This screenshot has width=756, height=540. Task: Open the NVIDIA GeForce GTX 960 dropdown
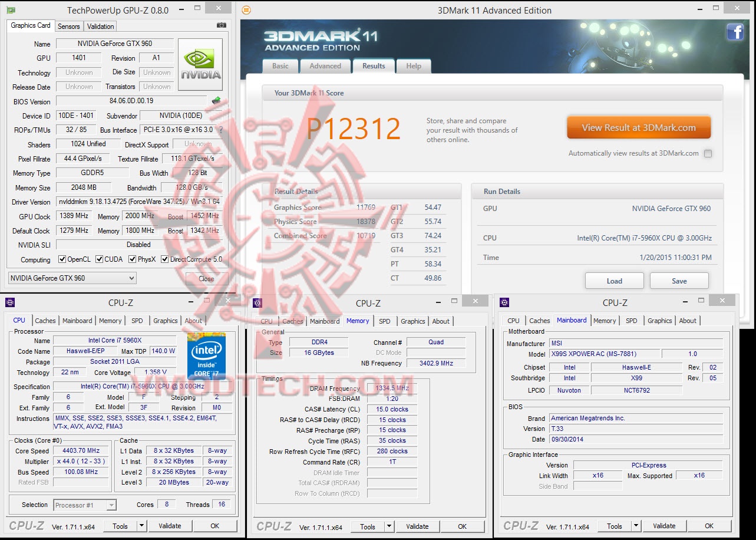(x=72, y=278)
